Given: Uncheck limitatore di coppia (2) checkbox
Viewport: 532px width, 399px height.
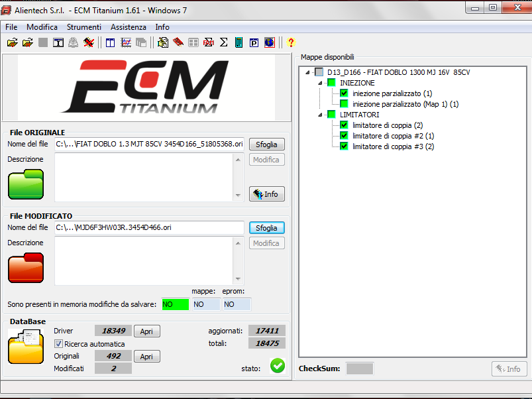Looking at the screenshot, I should pos(344,125).
